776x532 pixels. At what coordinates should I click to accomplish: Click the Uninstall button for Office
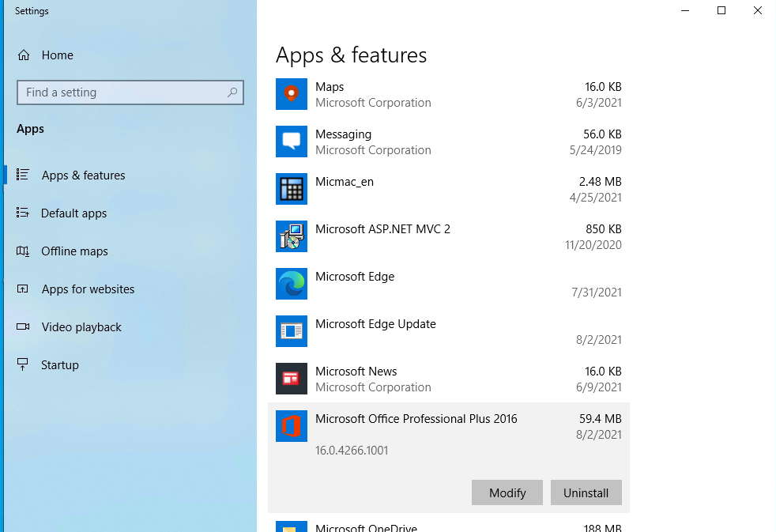coord(586,492)
